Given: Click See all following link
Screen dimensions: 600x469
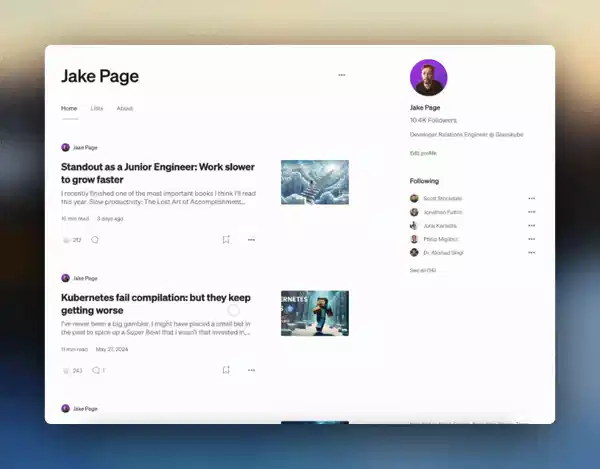Looking at the screenshot, I should point(423,270).
